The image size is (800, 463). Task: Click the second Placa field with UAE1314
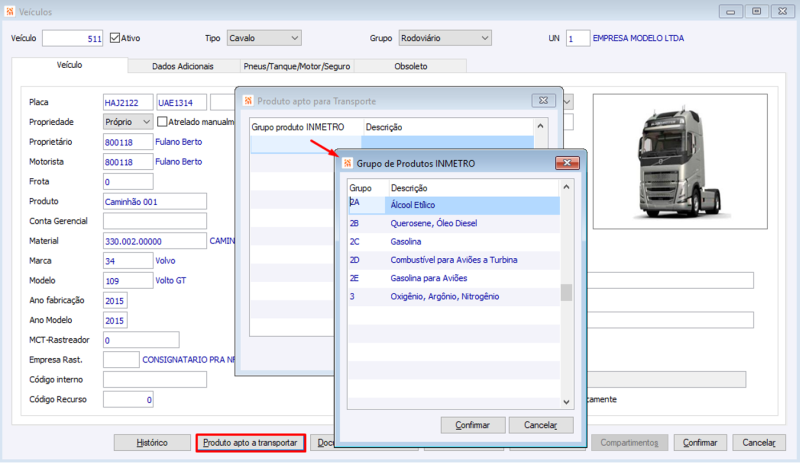pyautogui.click(x=181, y=102)
